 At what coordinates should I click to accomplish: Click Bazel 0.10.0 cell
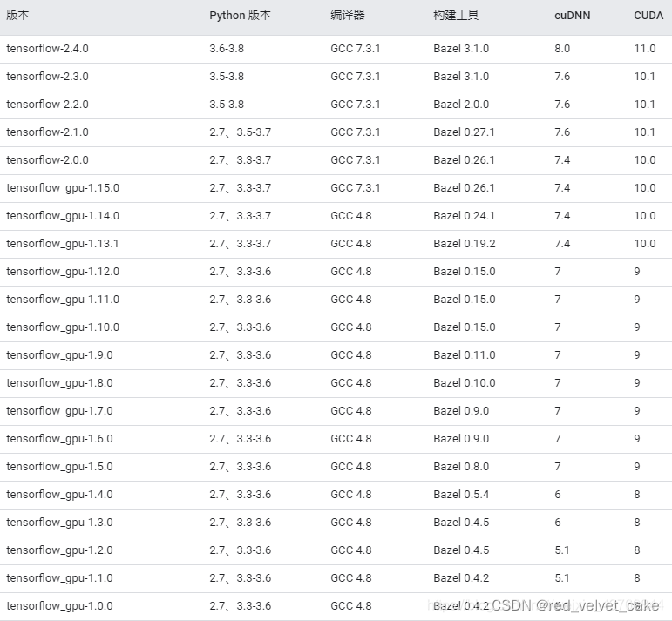(x=465, y=382)
